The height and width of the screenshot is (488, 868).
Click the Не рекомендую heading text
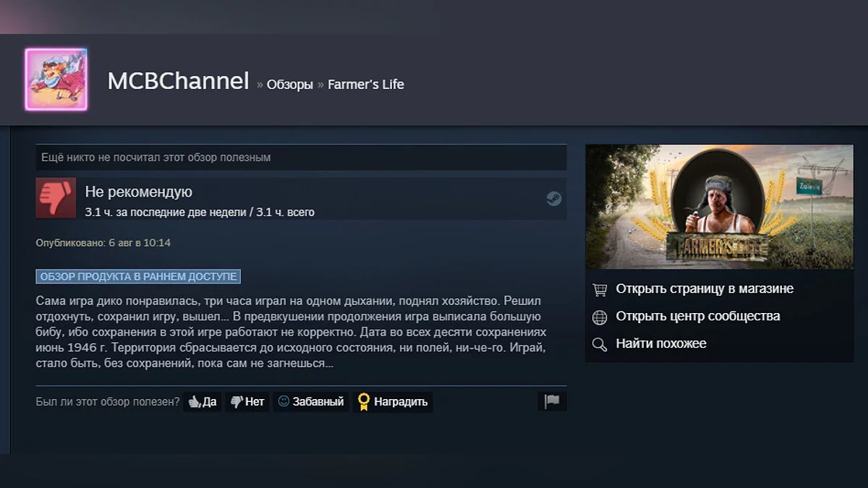(138, 192)
